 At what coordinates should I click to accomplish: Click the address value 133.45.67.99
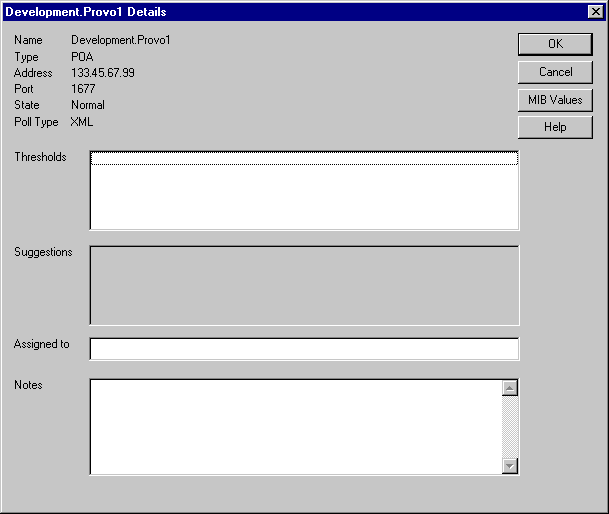pos(103,73)
